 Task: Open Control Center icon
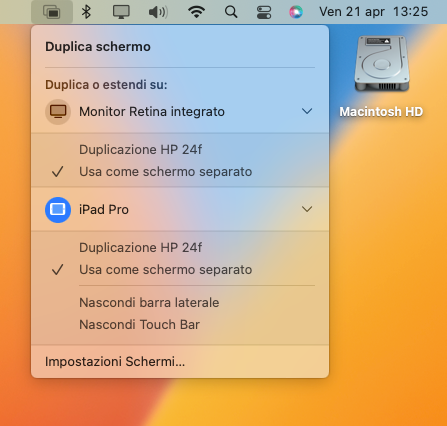[264, 12]
